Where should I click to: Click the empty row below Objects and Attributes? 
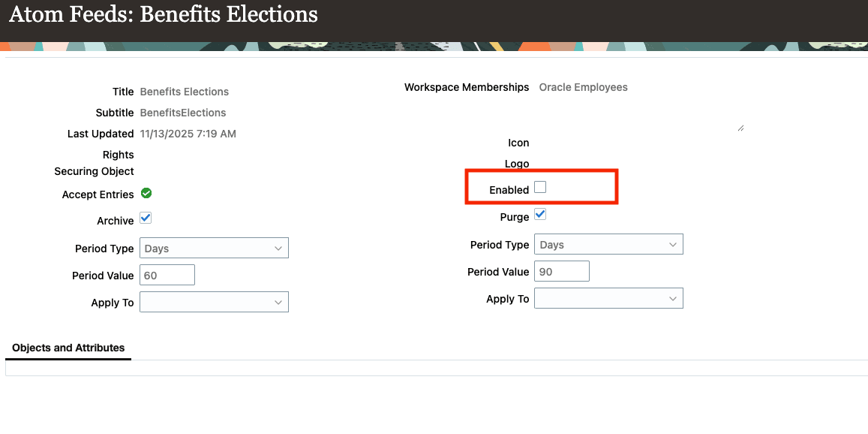pyautogui.click(x=435, y=369)
